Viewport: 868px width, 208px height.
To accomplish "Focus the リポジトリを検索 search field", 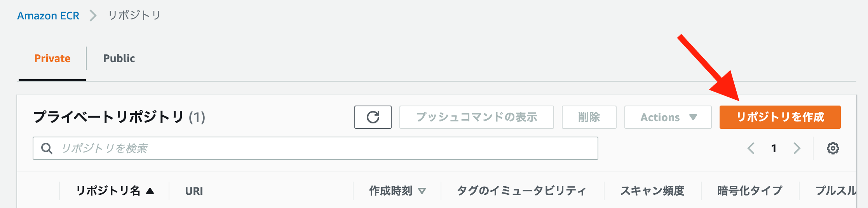I will point(315,148).
